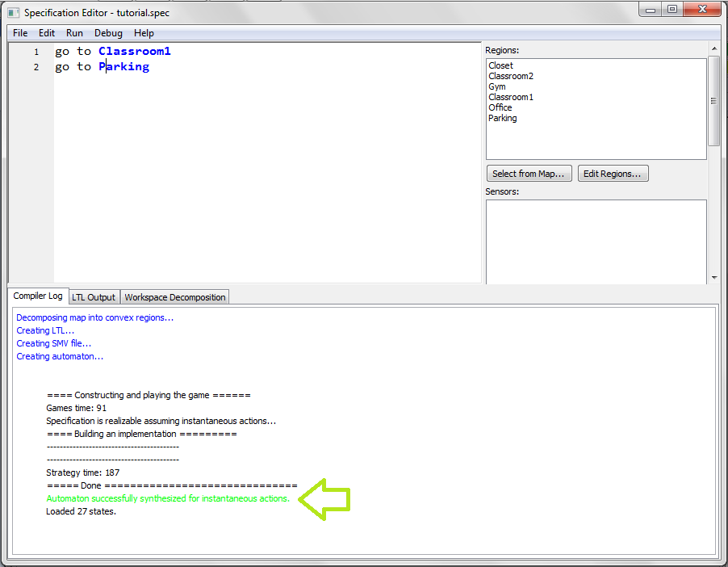The height and width of the screenshot is (567, 728).
Task: Select Classroom2 in the Regions list
Action: pyautogui.click(x=510, y=76)
